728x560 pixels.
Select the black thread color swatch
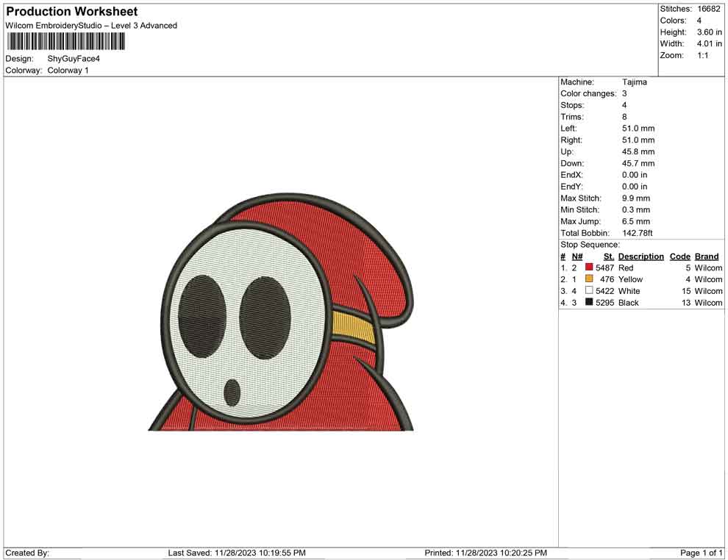point(589,303)
